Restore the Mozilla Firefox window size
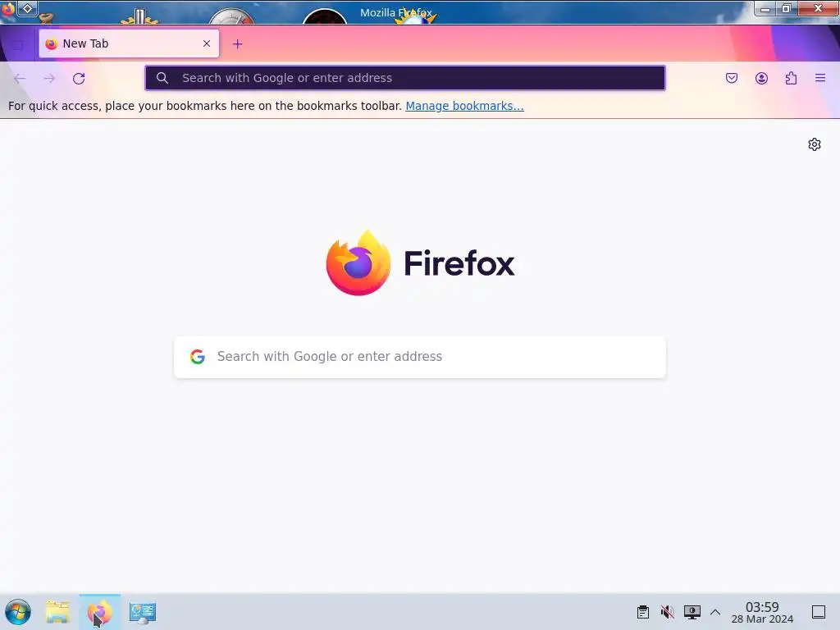This screenshot has height=630, width=840. tap(787, 8)
